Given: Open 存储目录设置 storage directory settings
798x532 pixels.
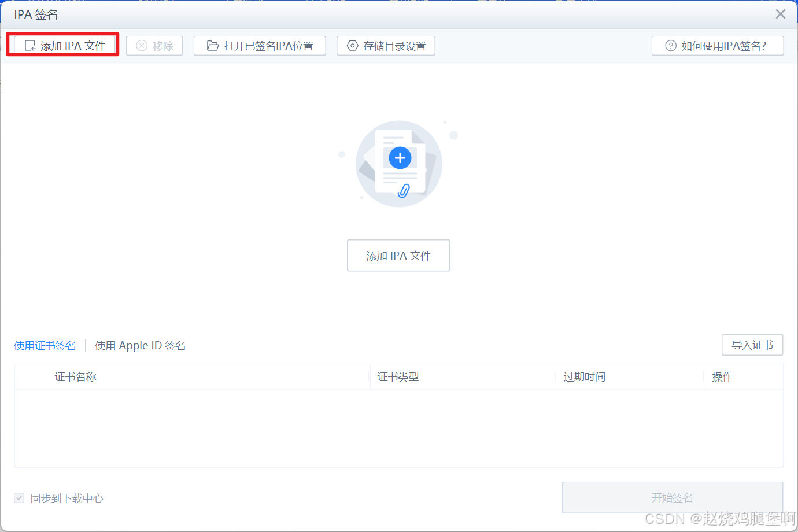Looking at the screenshot, I should pyautogui.click(x=386, y=45).
